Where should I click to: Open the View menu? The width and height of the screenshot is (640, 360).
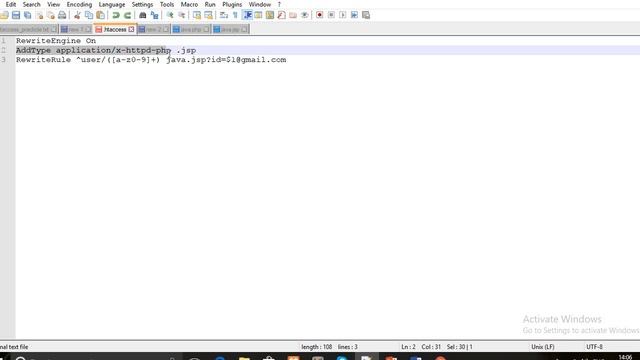coord(53,4)
